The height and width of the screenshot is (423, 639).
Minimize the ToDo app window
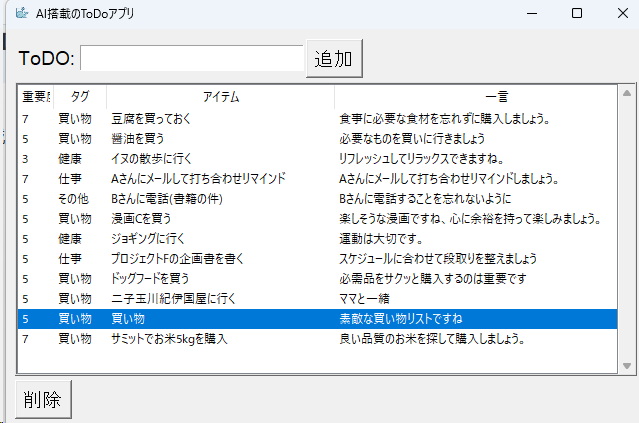pyautogui.click(x=531, y=14)
